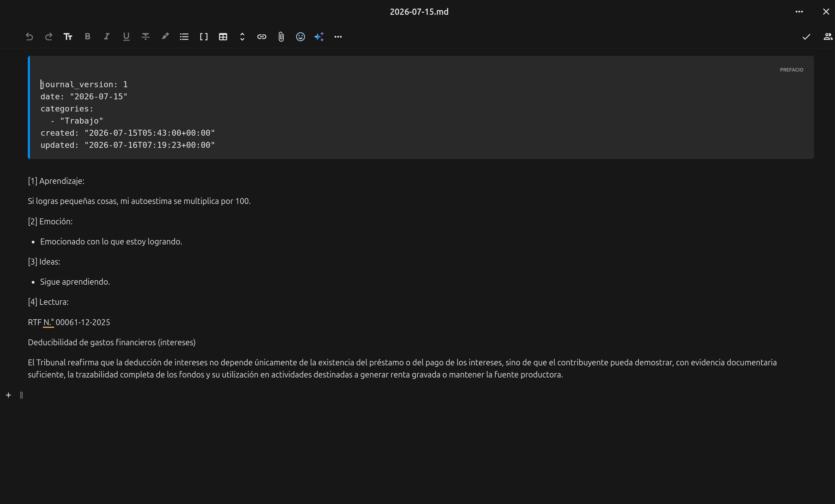The image size is (835, 504).
Task: Click the "Trabajo" category entry
Action: [82, 121]
